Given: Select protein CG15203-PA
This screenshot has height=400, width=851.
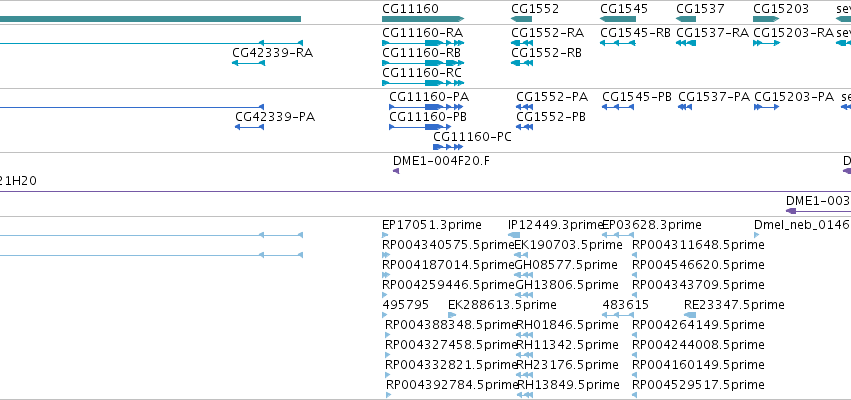Looking at the screenshot, I should 794,97.
